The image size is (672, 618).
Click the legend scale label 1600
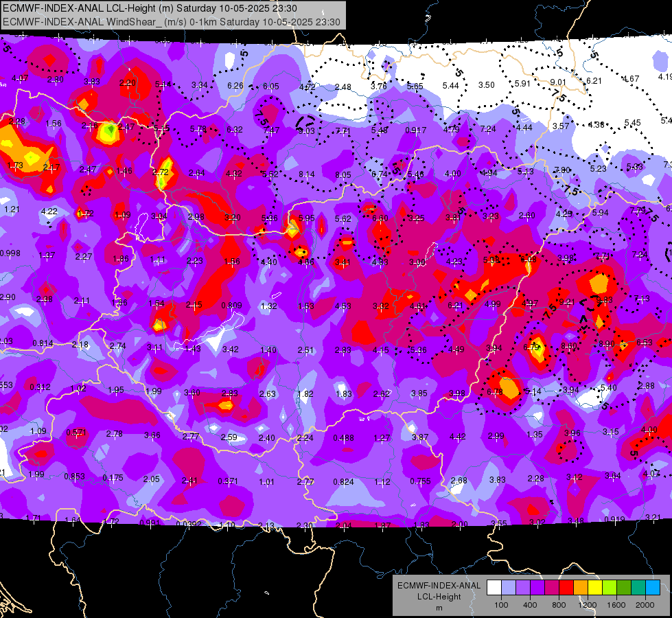(616, 605)
